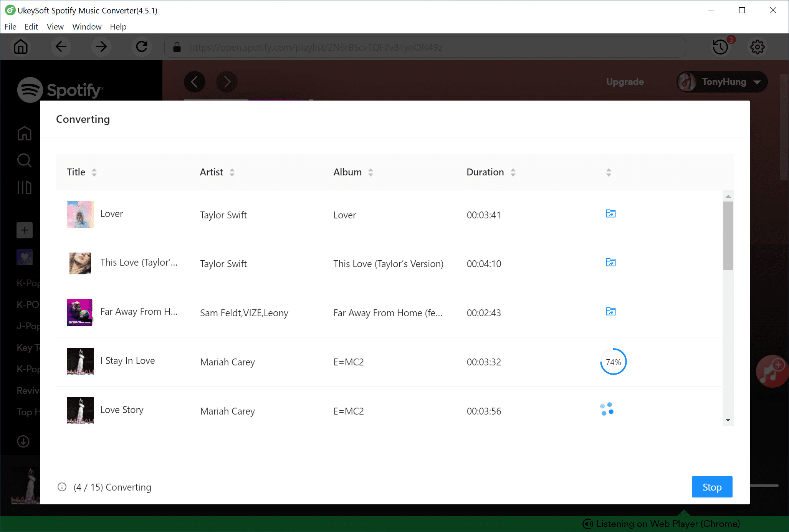Click the Duration column sort toggle

[512, 172]
